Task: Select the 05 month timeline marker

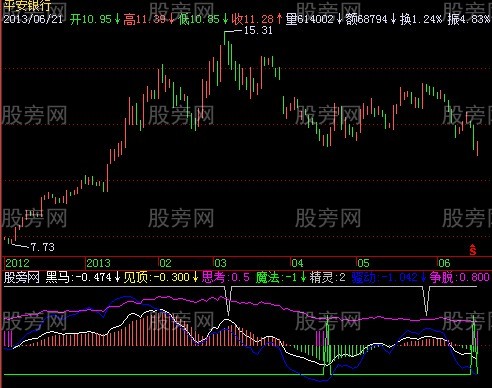Action: 363,263
